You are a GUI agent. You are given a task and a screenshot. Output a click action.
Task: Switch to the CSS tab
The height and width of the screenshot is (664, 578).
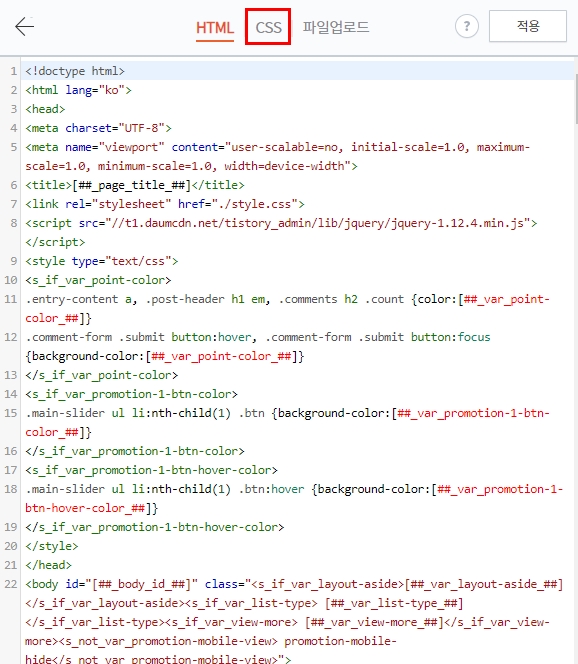[x=268, y=28]
